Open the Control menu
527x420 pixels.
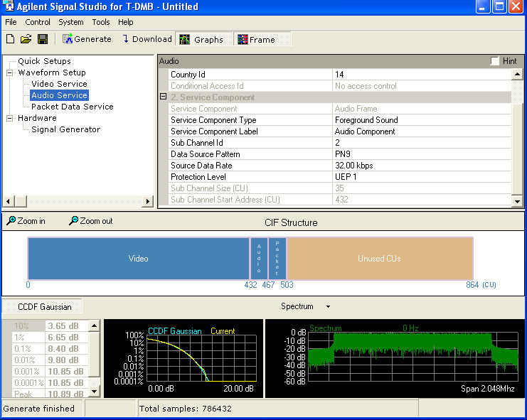click(38, 22)
